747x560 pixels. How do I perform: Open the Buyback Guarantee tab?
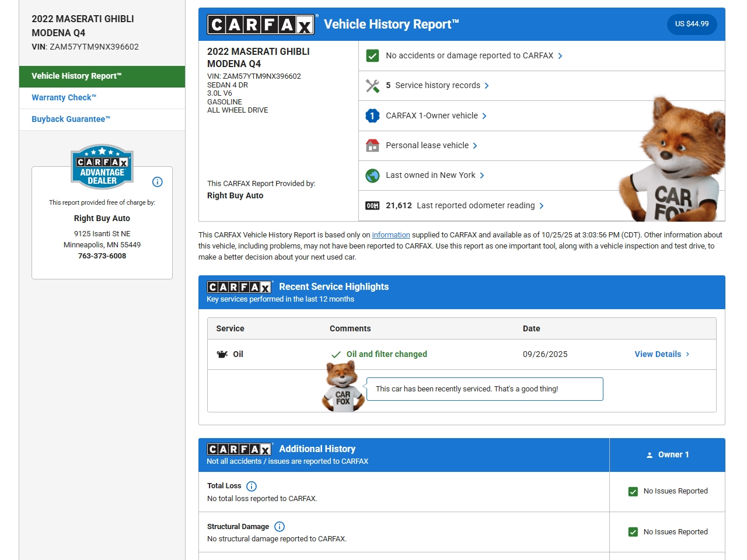click(x=71, y=120)
